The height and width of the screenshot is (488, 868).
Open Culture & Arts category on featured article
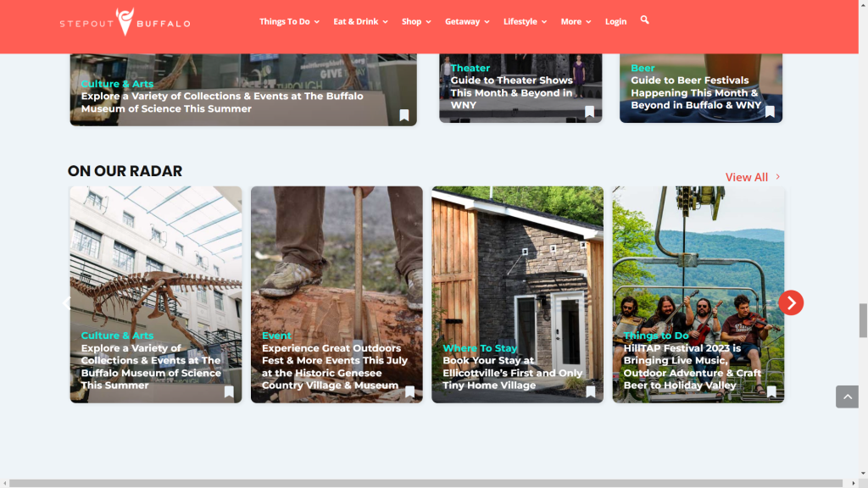[117, 84]
